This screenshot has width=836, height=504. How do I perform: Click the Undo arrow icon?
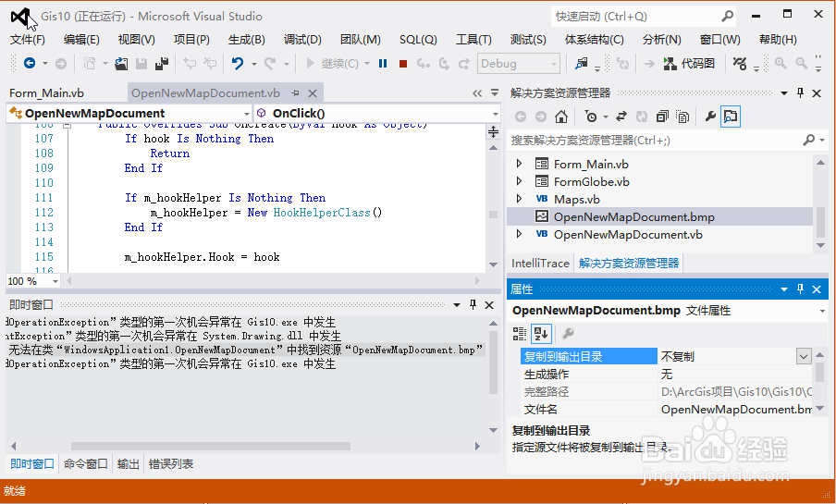point(238,64)
